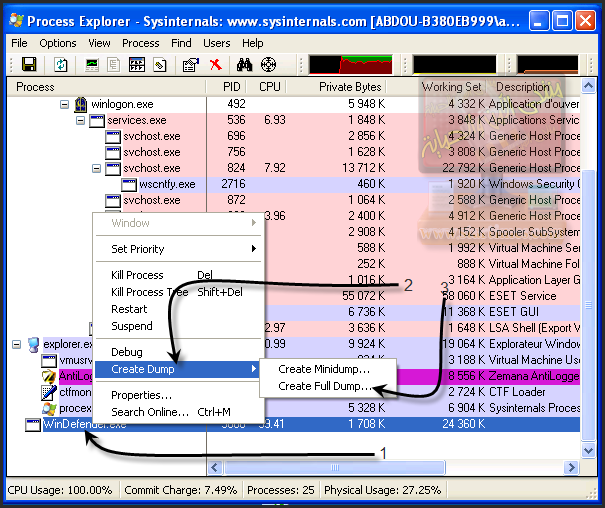Image resolution: width=605 pixels, height=508 pixels.
Task: Click the winlogon.exe process icon
Action: point(81,104)
